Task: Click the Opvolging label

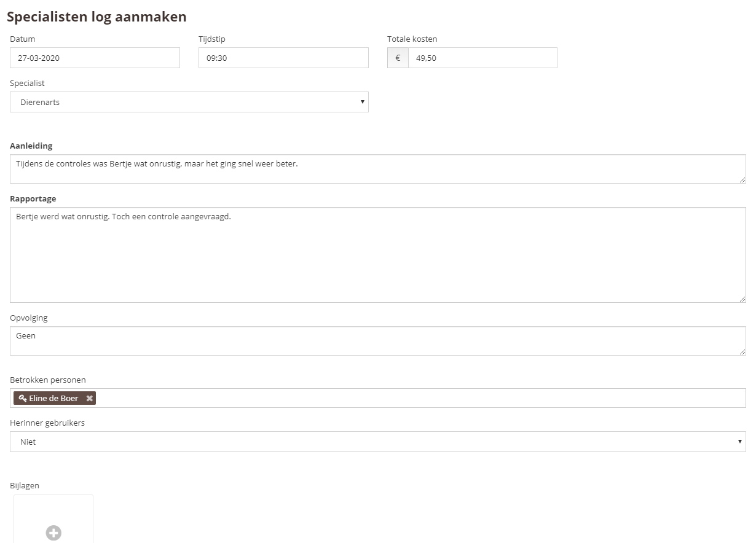Action: pos(29,318)
